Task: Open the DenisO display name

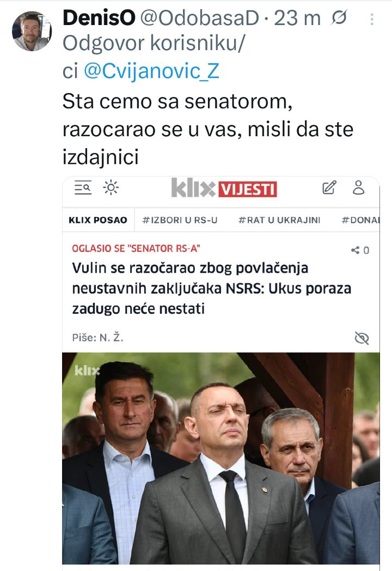Action: pos(99,18)
